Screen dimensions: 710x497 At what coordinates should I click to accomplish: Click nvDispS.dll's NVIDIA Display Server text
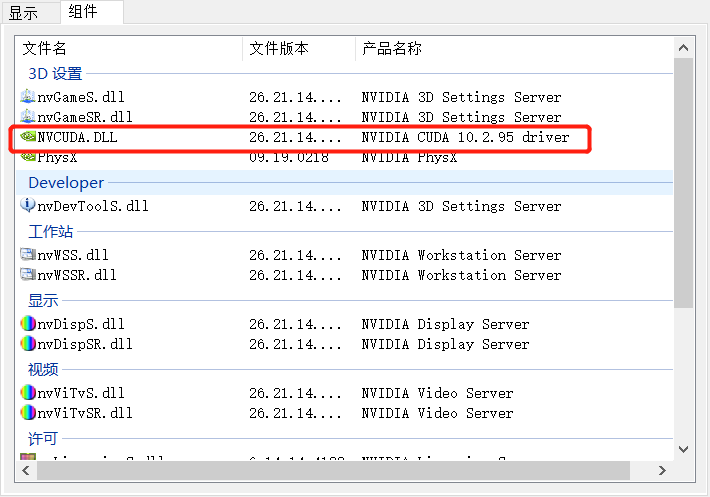tap(446, 324)
